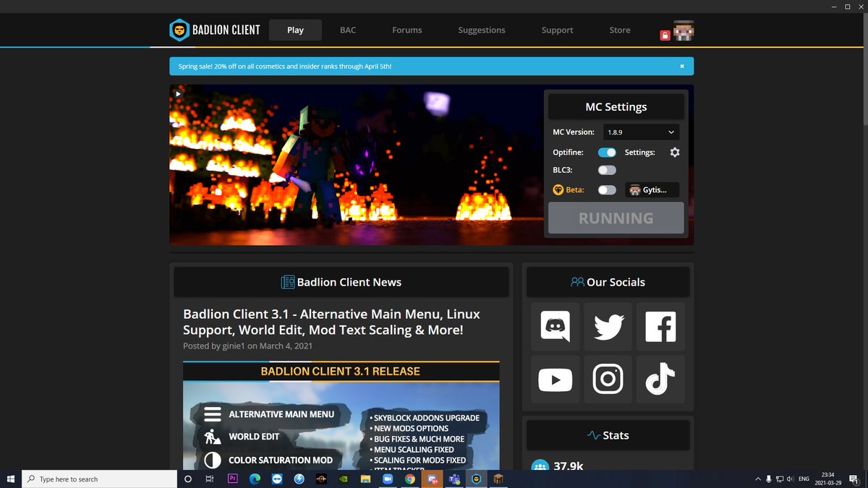The width and height of the screenshot is (868, 488).
Task: Open Zoom from taskbar
Action: click(387, 479)
